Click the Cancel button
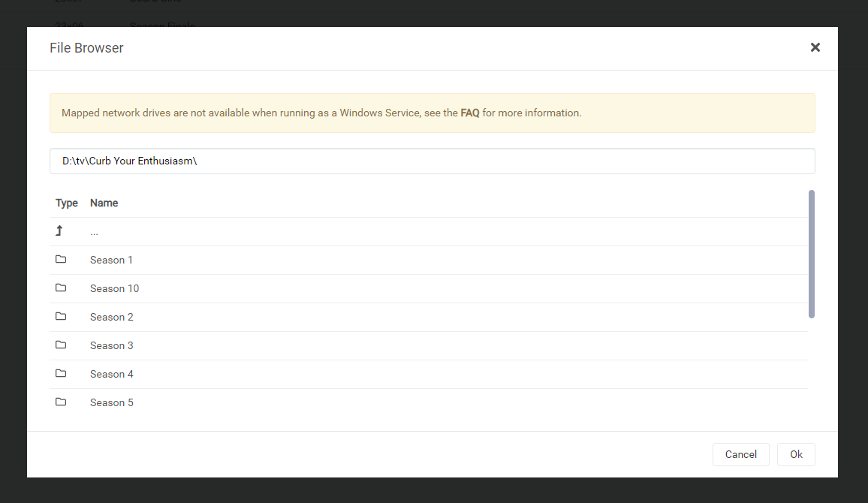The height and width of the screenshot is (503, 868). tap(740, 454)
